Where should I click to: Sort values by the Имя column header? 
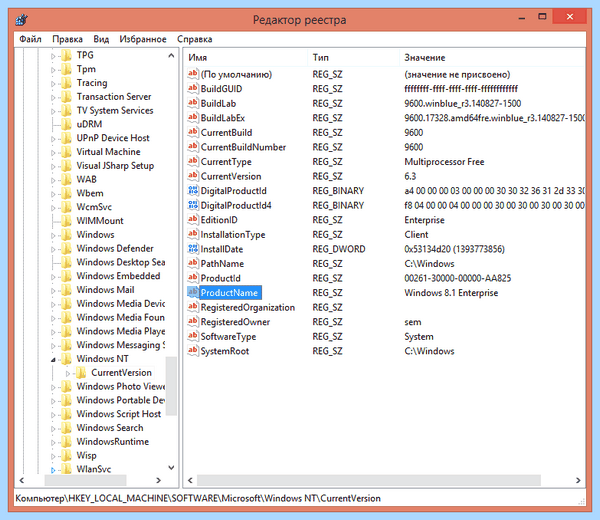tap(245, 57)
